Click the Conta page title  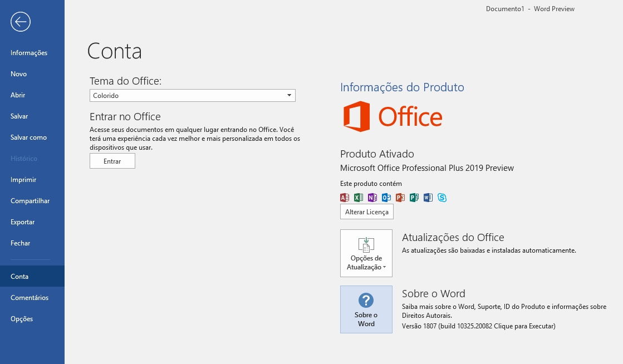pos(115,51)
